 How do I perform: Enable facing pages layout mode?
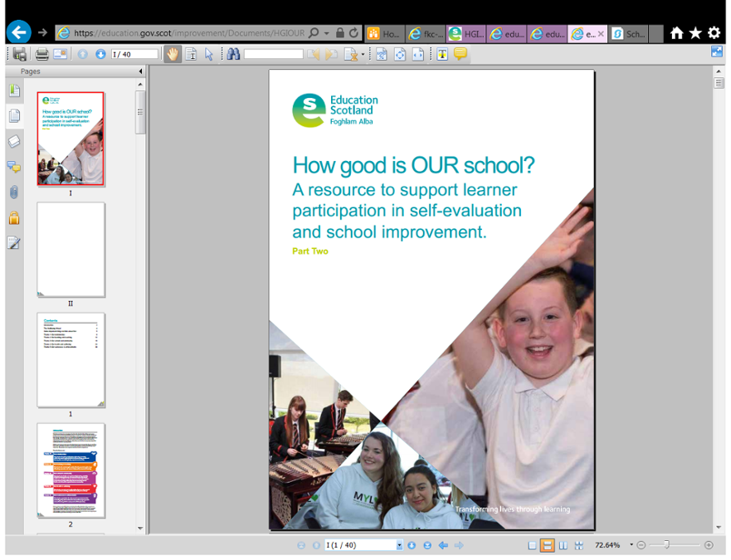pos(563,545)
